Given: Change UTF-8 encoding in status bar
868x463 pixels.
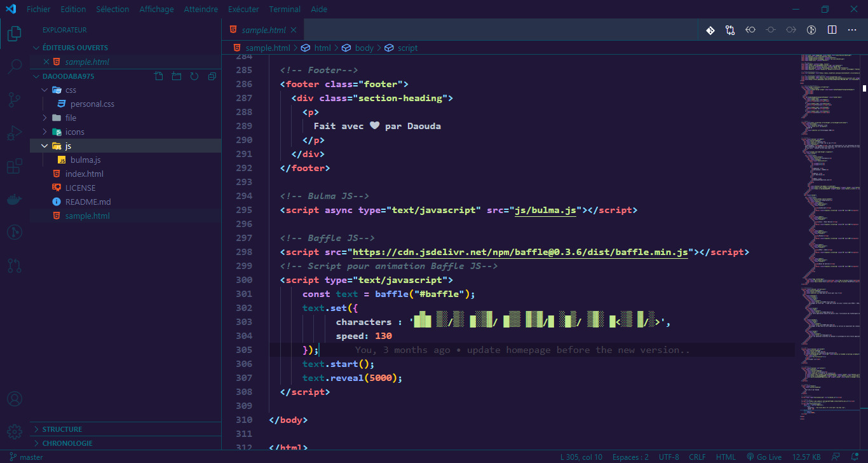Looking at the screenshot, I should (668, 457).
